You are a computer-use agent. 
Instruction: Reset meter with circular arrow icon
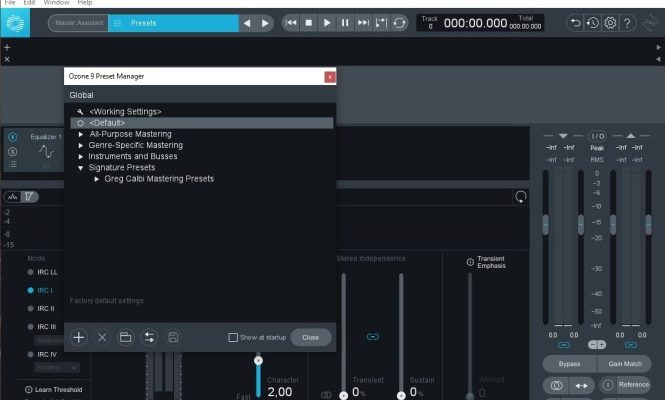pyautogui.click(x=520, y=197)
